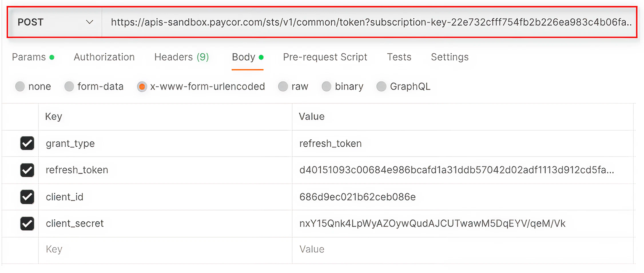Image resolution: width=644 pixels, height=273 pixels.
Task: Uncheck the client_id parameter checkbox
Action: point(27,197)
